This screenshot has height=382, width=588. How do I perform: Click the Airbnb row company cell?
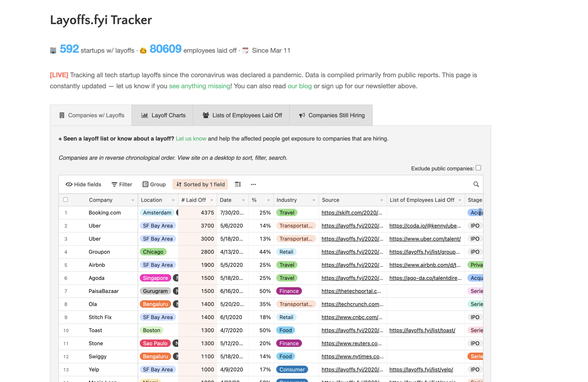click(x=97, y=265)
